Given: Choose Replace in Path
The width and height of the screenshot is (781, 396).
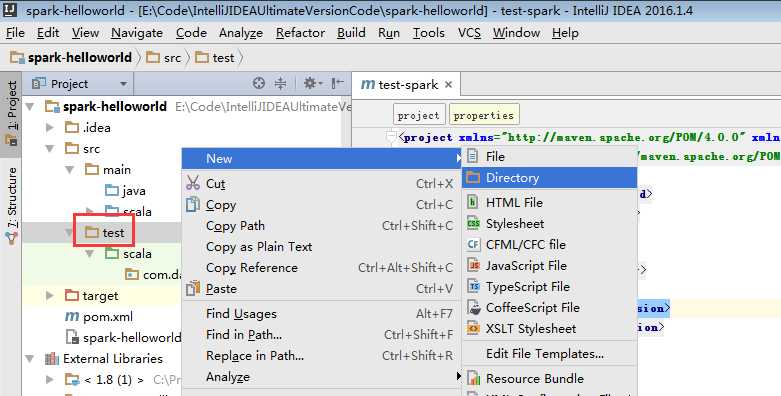Looking at the screenshot, I should click(x=321, y=356).
